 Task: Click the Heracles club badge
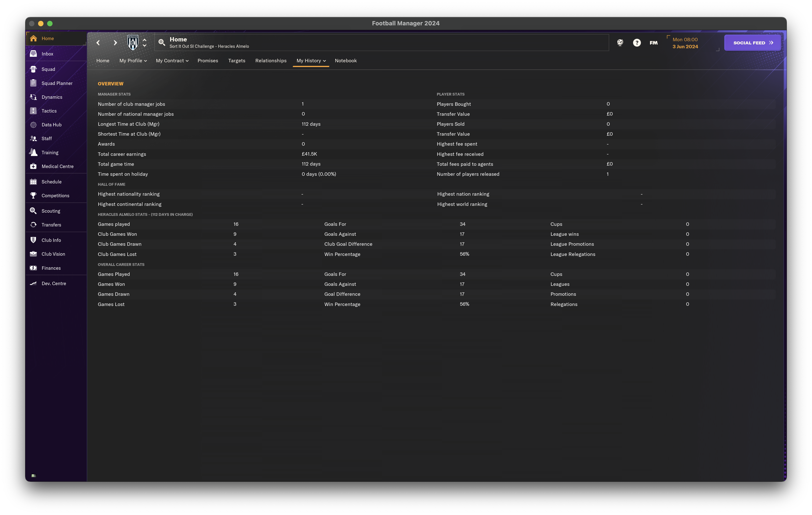[133, 43]
